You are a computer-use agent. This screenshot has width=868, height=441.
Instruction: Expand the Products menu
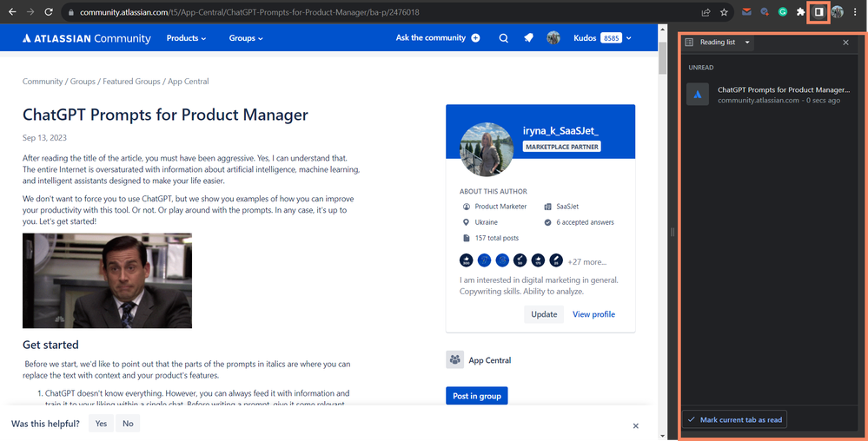point(186,38)
